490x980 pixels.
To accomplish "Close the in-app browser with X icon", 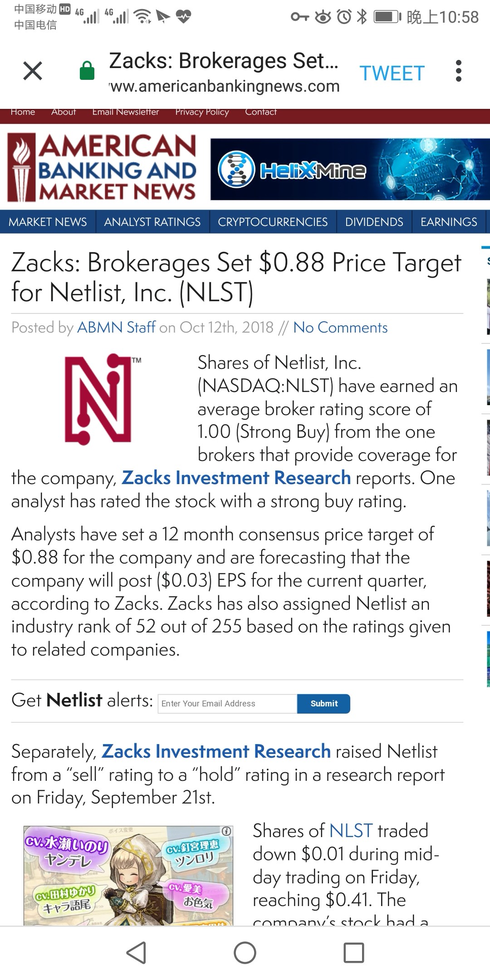I will click(x=33, y=71).
